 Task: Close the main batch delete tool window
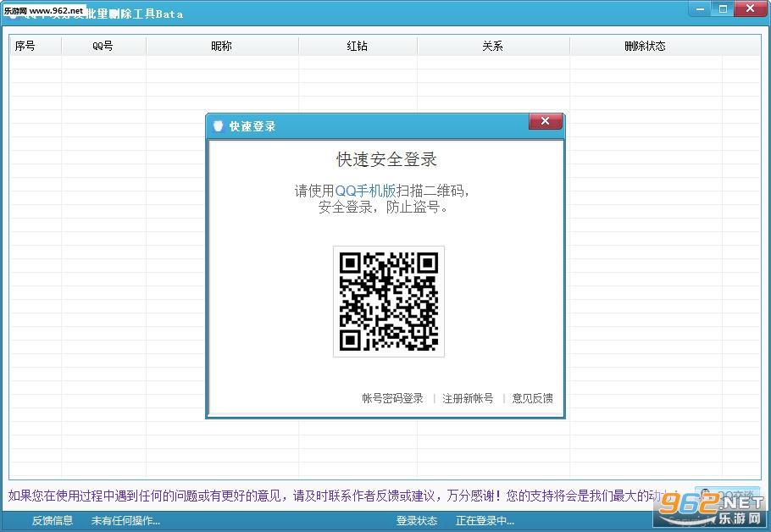751,8
